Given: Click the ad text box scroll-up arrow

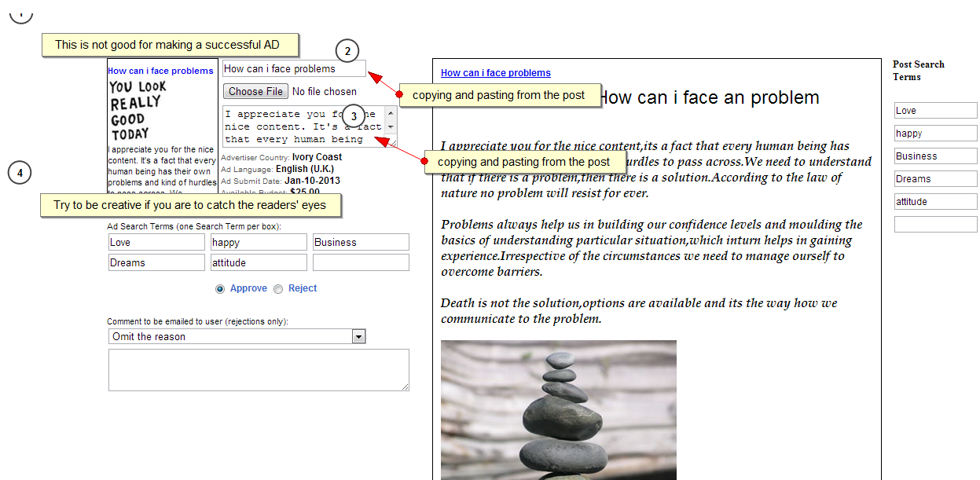Looking at the screenshot, I should coord(391,112).
